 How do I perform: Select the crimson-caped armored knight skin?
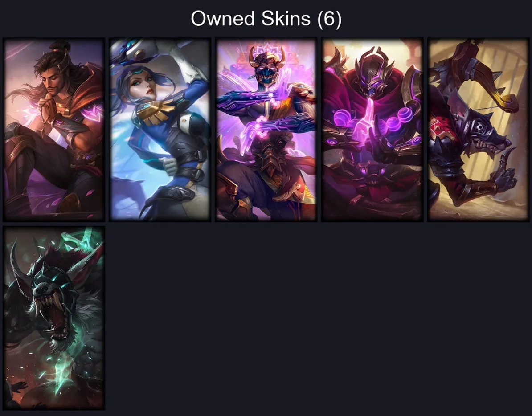372,130
